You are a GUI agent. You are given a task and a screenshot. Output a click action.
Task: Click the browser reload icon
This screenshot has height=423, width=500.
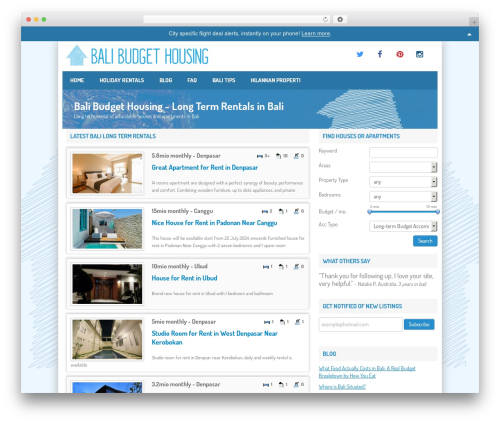[x=325, y=19]
